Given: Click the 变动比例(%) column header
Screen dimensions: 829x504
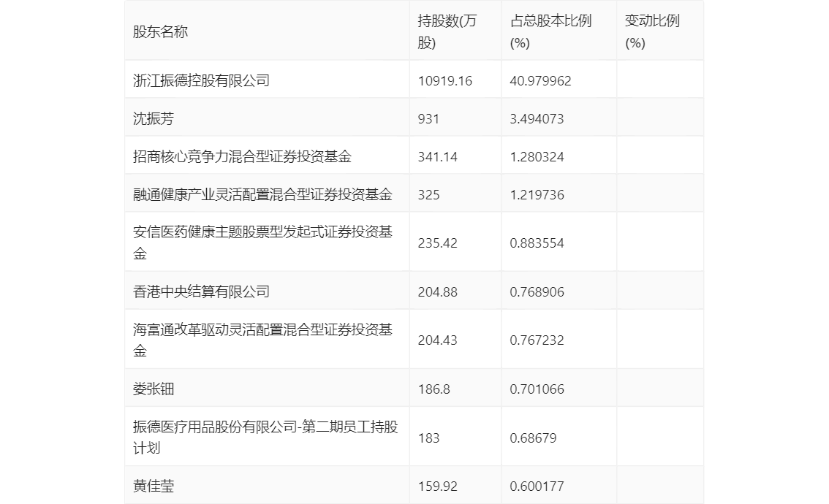Looking at the screenshot, I should 652,31.
